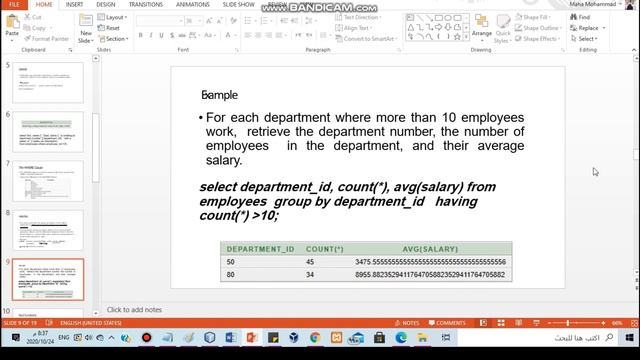The image size is (640, 360).
Task: Expand the shapes gallery More arrow
Action: (x=466, y=37)
